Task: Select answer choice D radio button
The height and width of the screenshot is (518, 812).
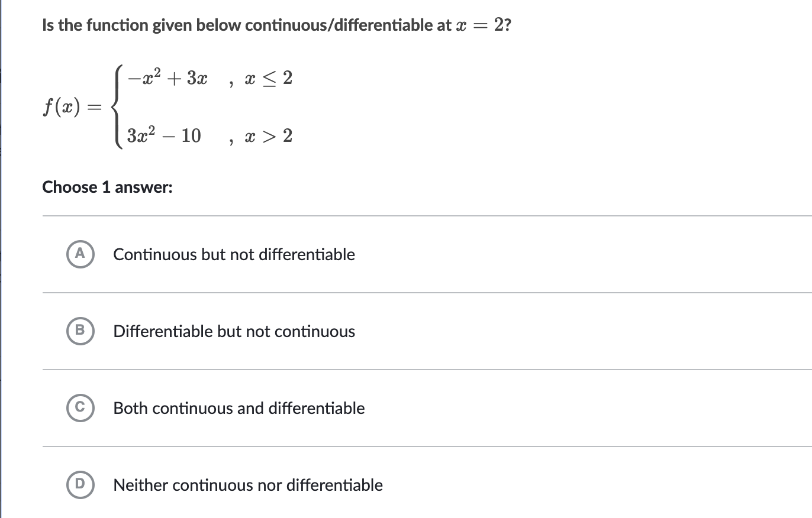Action: [x=80, y=485]
